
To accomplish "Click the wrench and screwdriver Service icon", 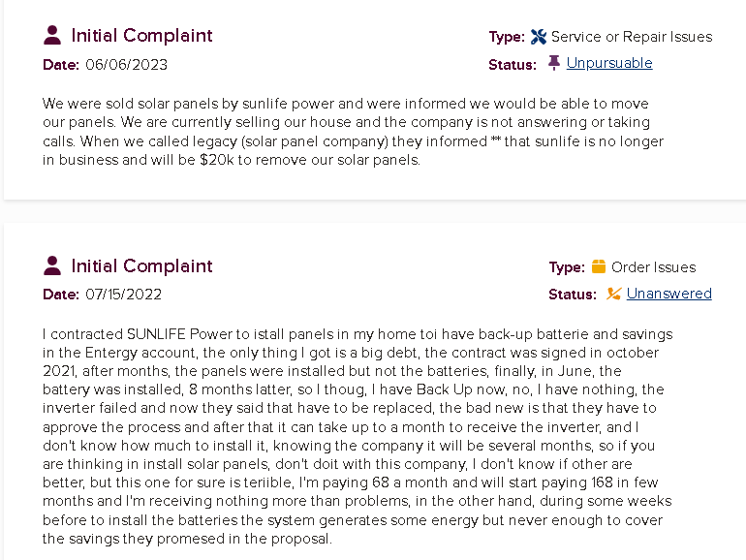I will tap(539, 37).
